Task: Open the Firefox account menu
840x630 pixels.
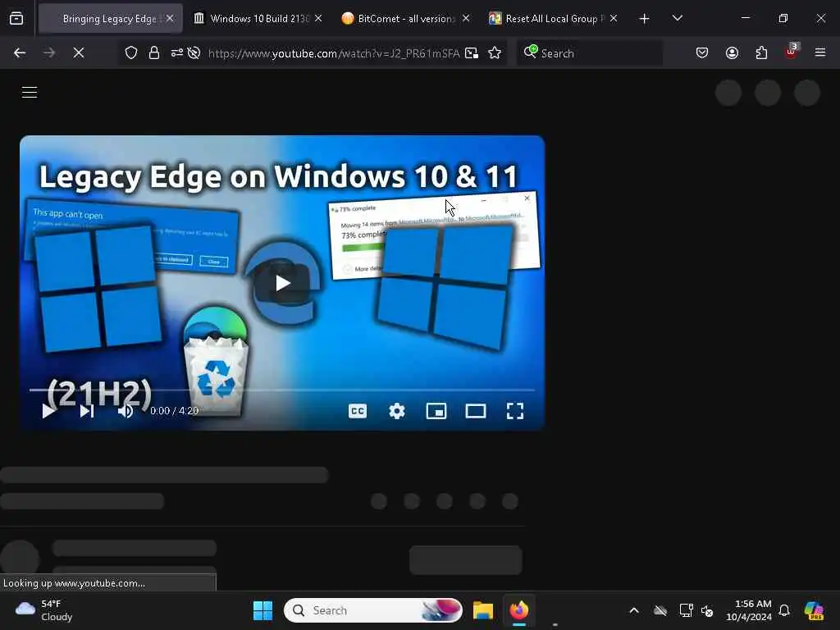Action: pos(732,52)
